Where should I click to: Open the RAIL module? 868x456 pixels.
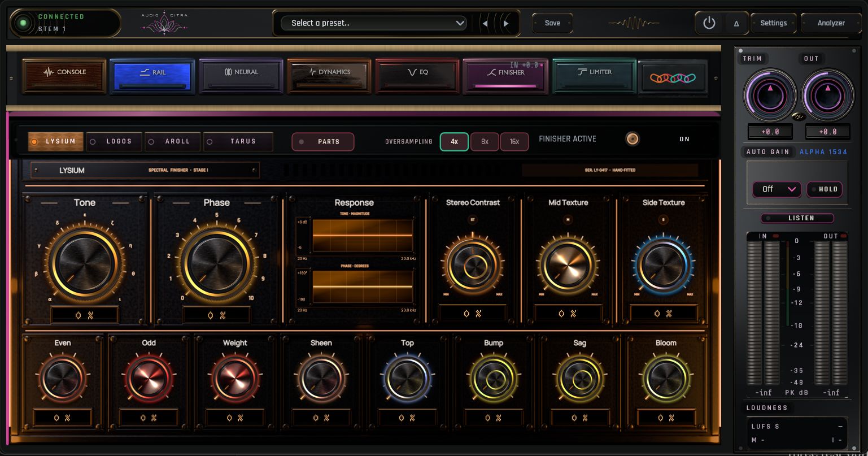pos(152,75)
